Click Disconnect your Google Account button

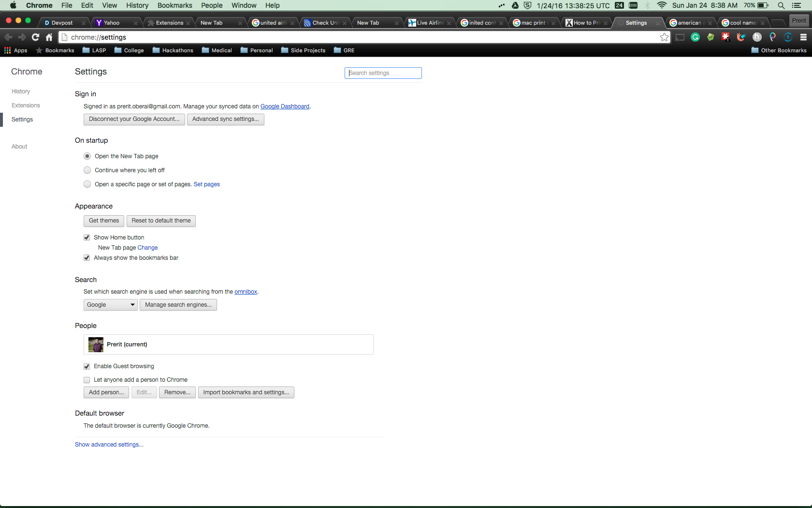tap(134, 119)
